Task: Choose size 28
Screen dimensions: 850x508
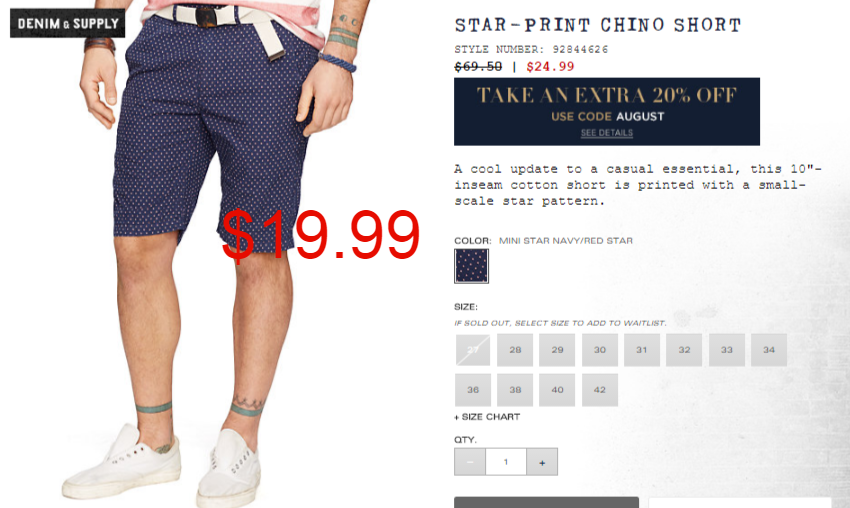Action: 515,350
